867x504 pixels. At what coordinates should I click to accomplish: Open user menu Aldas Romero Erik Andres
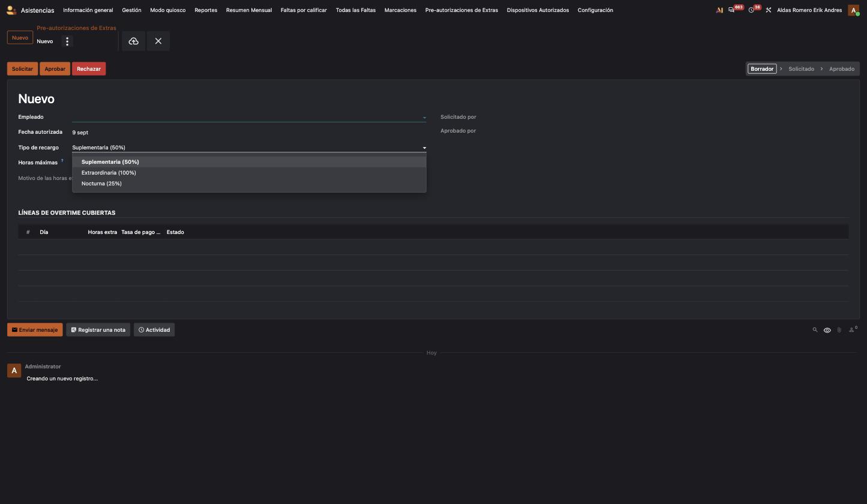[x=809, y=10]
